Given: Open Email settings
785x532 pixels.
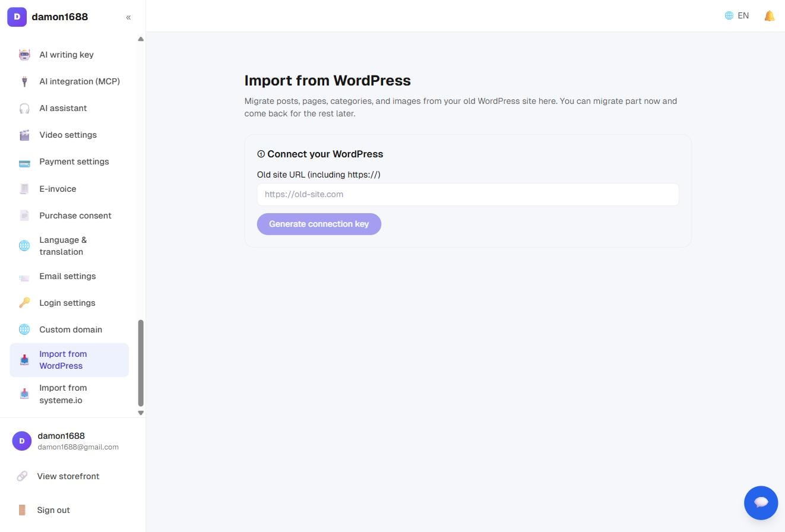Looking at the screenshot, I should (x=69, y=276).
